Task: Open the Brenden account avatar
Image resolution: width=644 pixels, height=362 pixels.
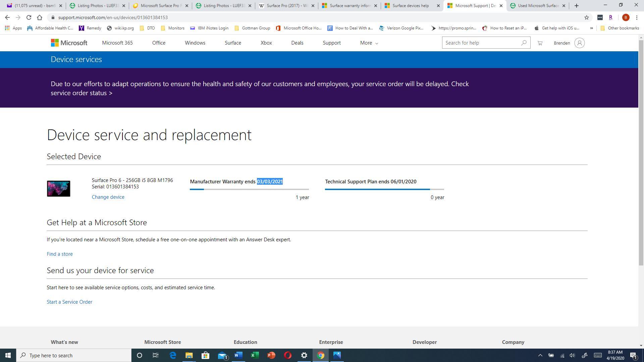Action: click(x=579, y=43)
